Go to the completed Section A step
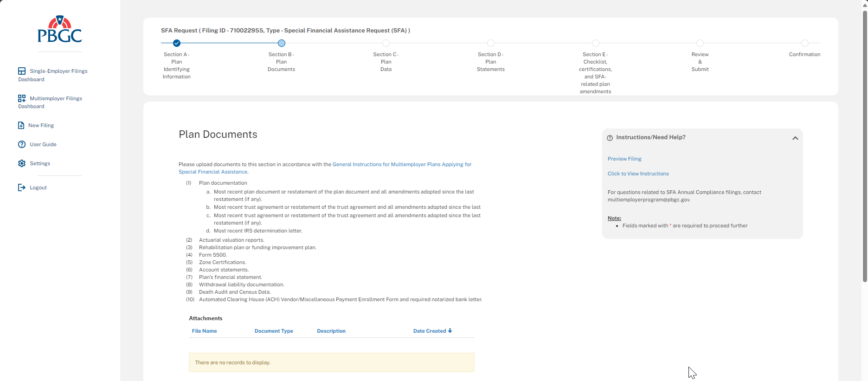868x381 pixels. tap(177, 43)
